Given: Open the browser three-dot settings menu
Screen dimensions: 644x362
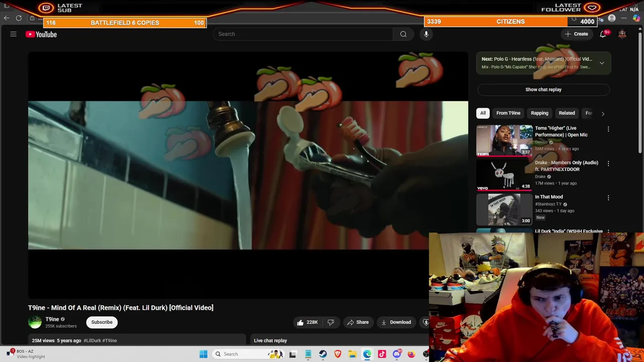Looking at the screenshot, I should (624, 18).
